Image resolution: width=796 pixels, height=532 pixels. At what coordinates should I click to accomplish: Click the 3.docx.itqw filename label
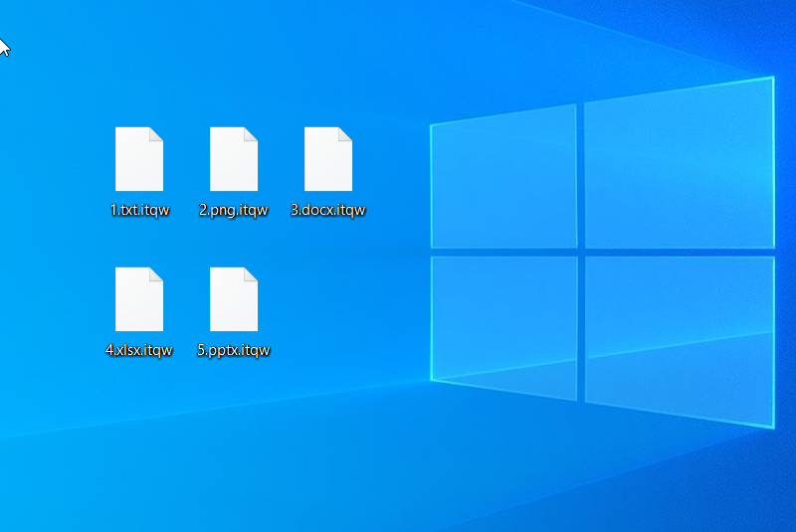(328, 210)
